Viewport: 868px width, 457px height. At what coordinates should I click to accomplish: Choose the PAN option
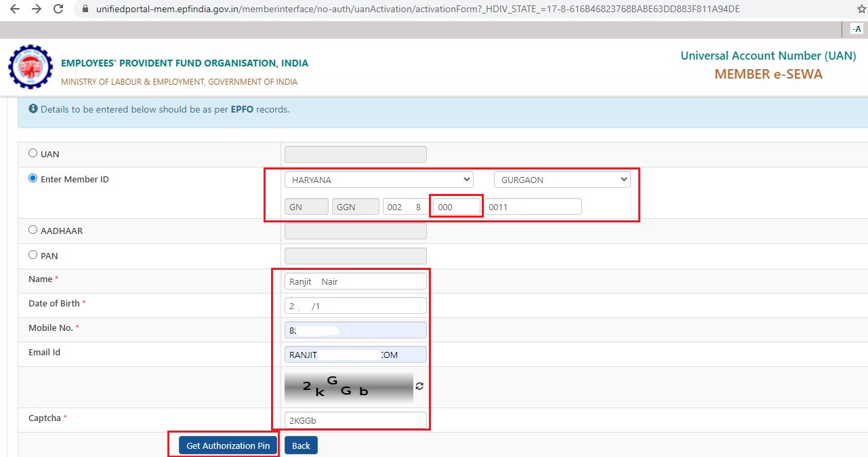tap(32, 254)
